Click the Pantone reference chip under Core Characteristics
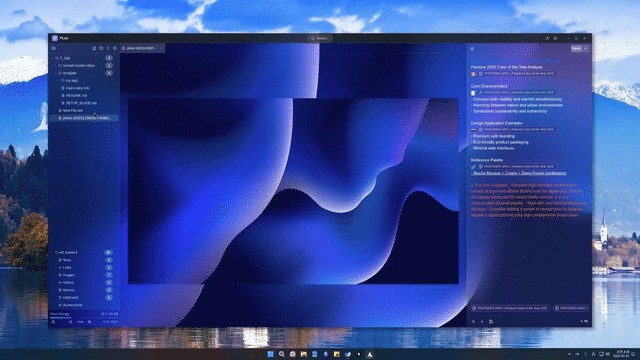Viewport: 640px width, 360px height. [x=516, y=93]
